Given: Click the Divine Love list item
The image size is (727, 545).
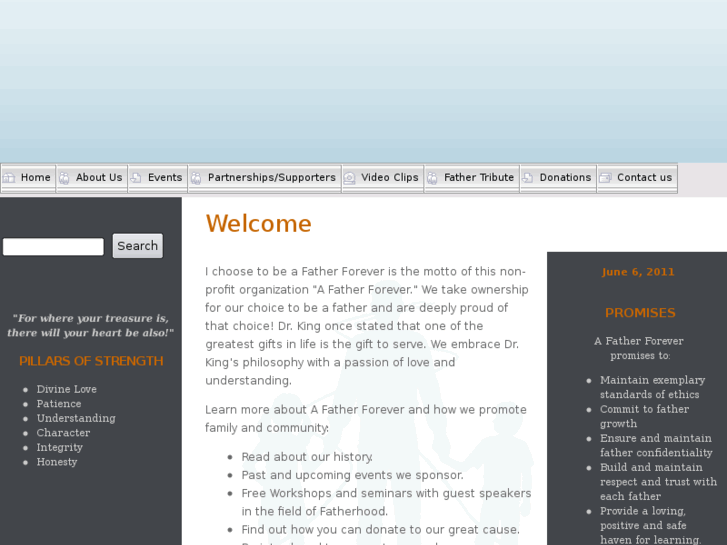Looking at the screenshot, I should coord(67,389).
